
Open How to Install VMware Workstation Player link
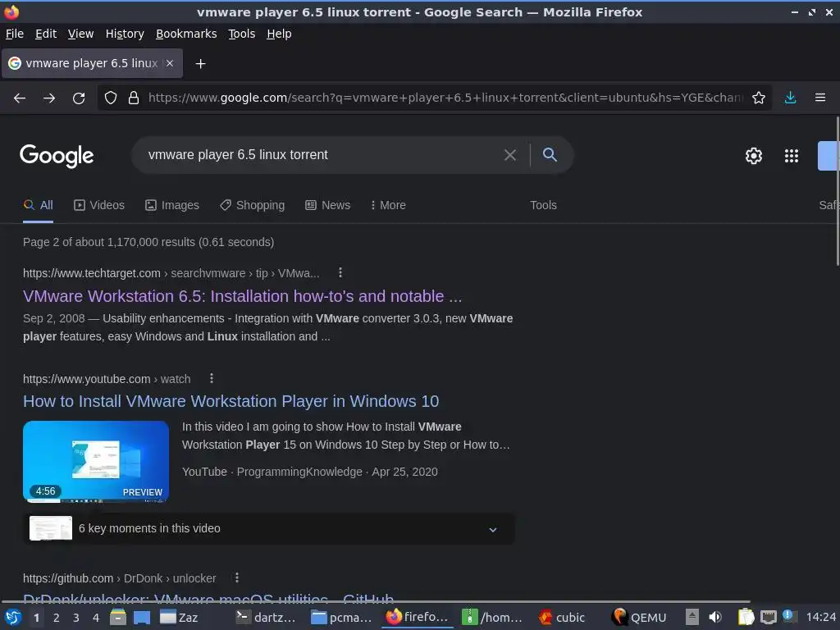[231, 401]
